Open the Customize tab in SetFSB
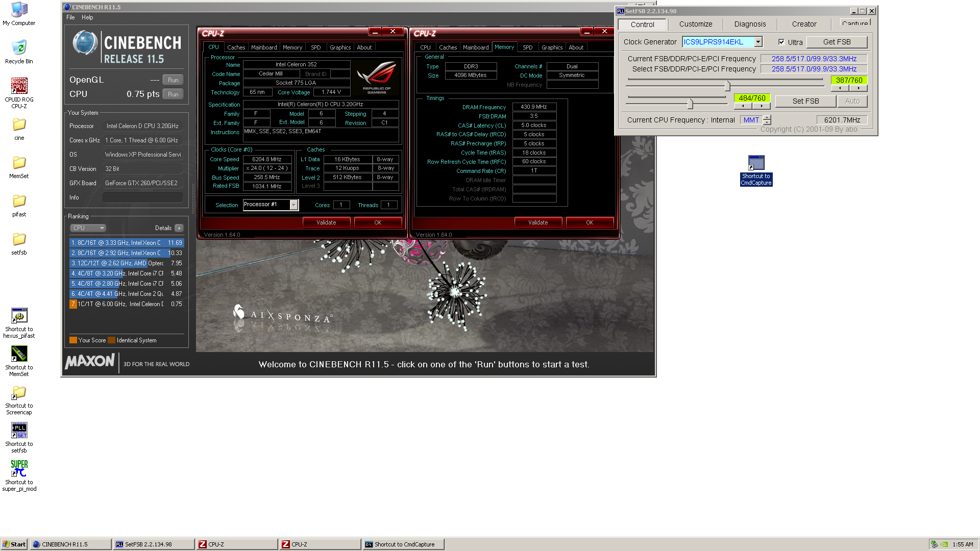Screen dimensions: 980x551 click(x=696, y=24)
